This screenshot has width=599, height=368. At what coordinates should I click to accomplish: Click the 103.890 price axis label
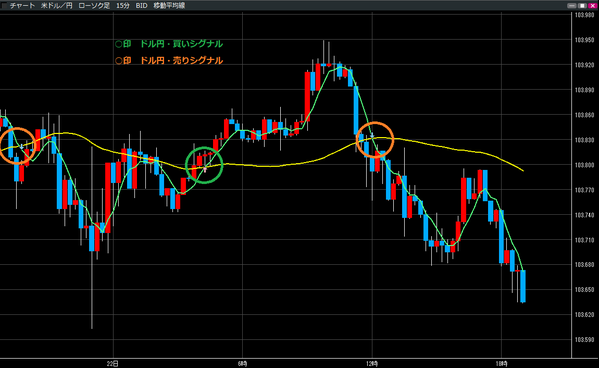point(584,90)
